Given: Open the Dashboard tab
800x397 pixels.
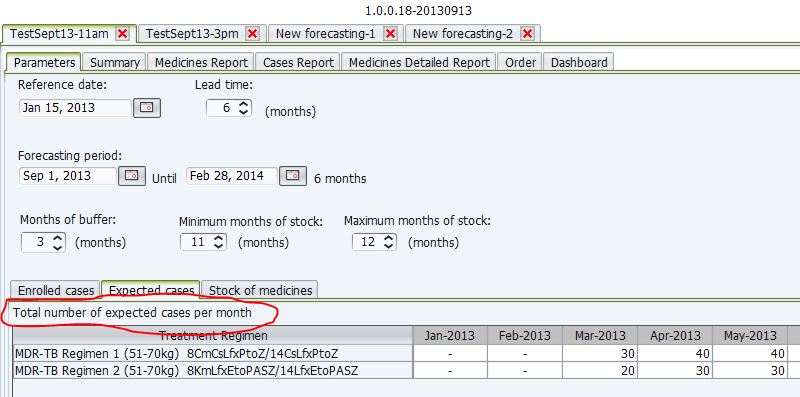Looking at the screenshot, I should [x=579, y=63].
